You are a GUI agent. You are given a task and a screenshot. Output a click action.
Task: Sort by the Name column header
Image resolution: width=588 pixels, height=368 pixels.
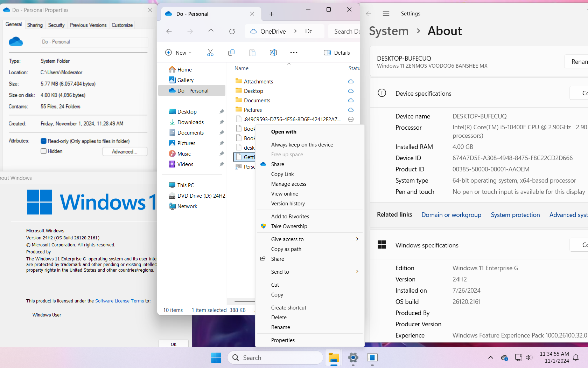pos(241,68)
